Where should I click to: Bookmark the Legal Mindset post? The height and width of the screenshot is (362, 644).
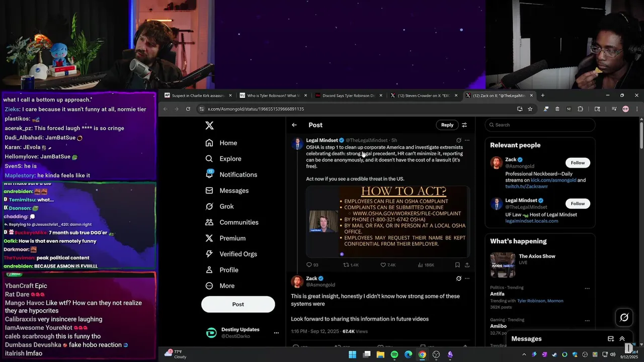point(457,265)
